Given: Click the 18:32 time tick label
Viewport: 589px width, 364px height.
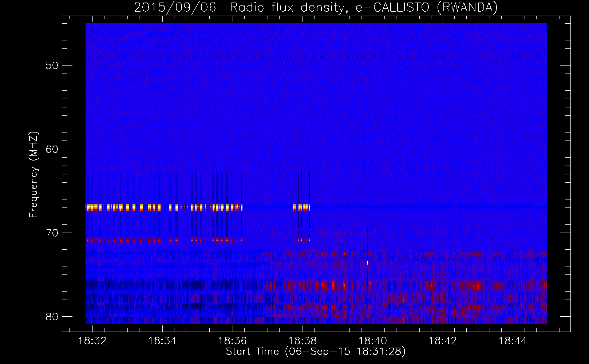Looking at the screenshot, I should click(x=92, y=341).
